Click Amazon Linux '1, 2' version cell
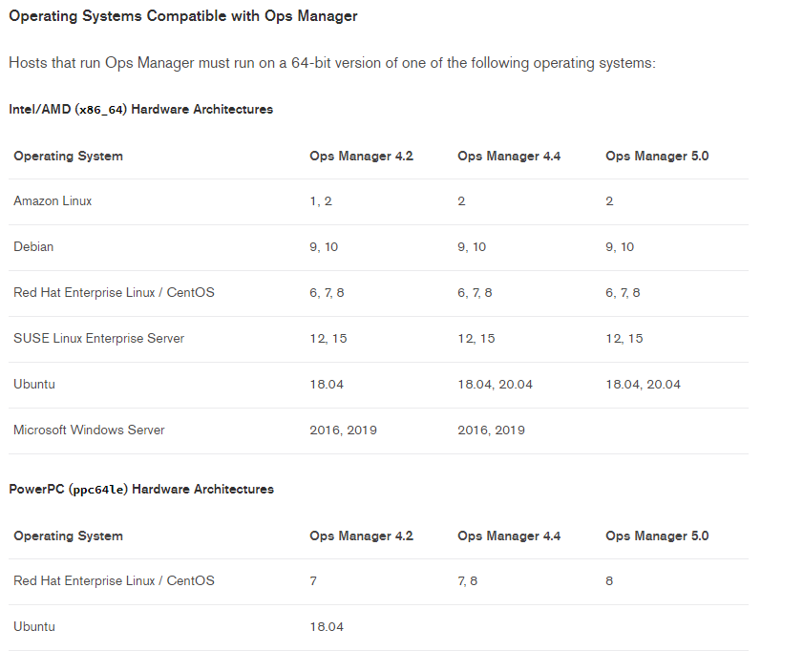Viewport: 804px width, 672px height. click(x=321, y=201)
